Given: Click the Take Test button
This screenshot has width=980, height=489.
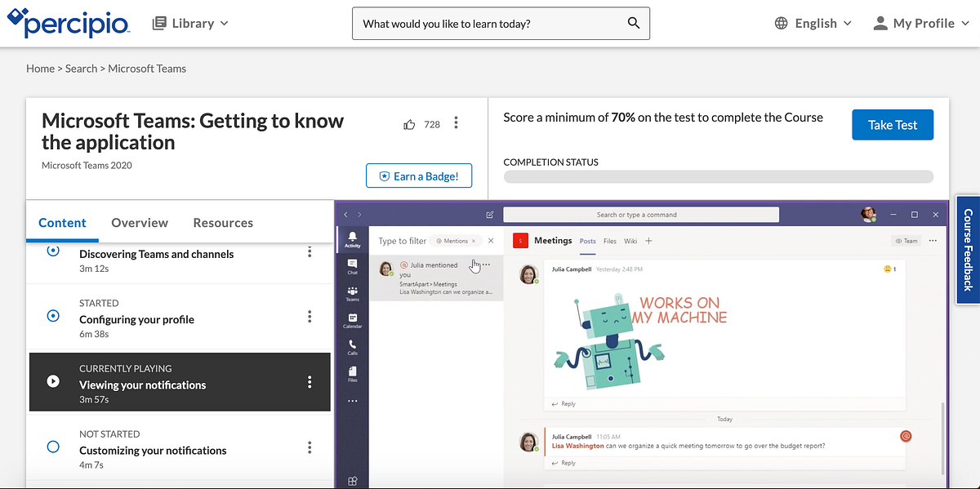Looking at the screenshot, I should pyautogui.click(x=893, y=125).
